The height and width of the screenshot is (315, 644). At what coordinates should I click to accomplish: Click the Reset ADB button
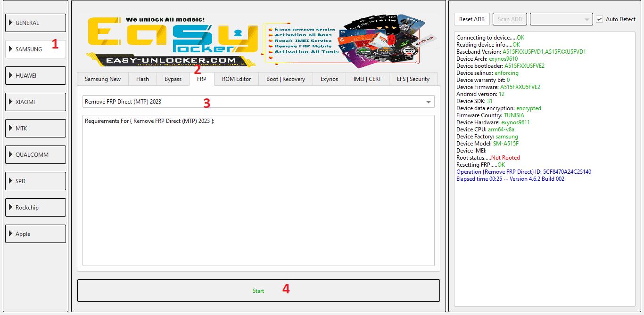point(472,19)
